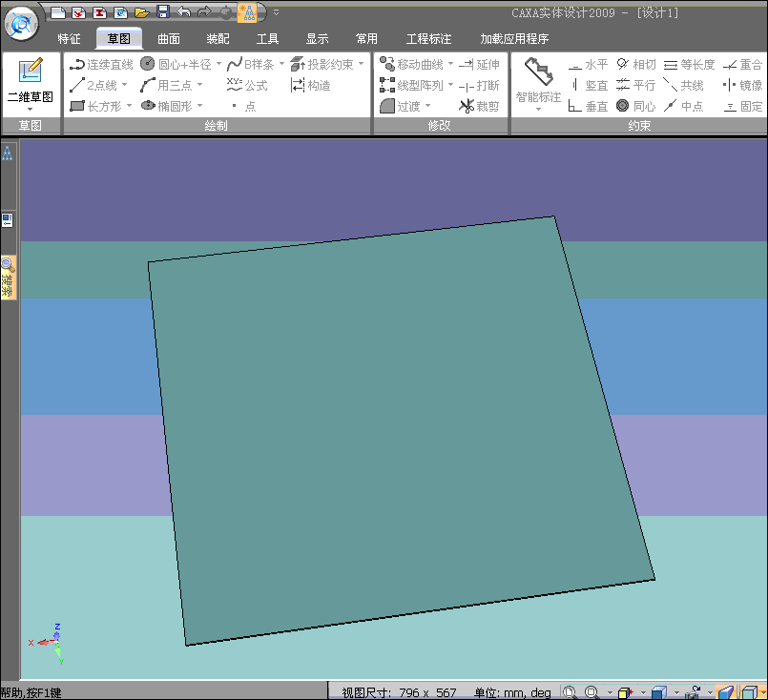
Task: Click the 延伸 extend tool
Action: [x=479, y=64]
